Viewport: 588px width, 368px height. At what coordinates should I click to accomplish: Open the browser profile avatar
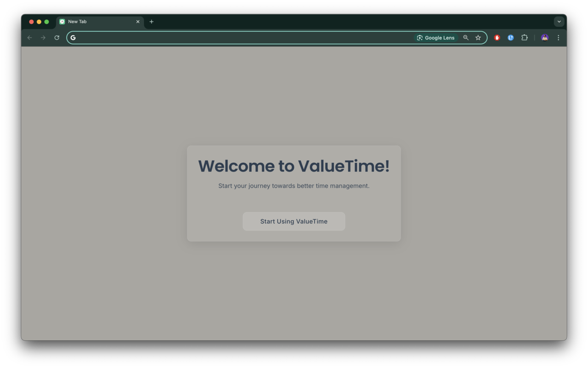click(544, 37)
